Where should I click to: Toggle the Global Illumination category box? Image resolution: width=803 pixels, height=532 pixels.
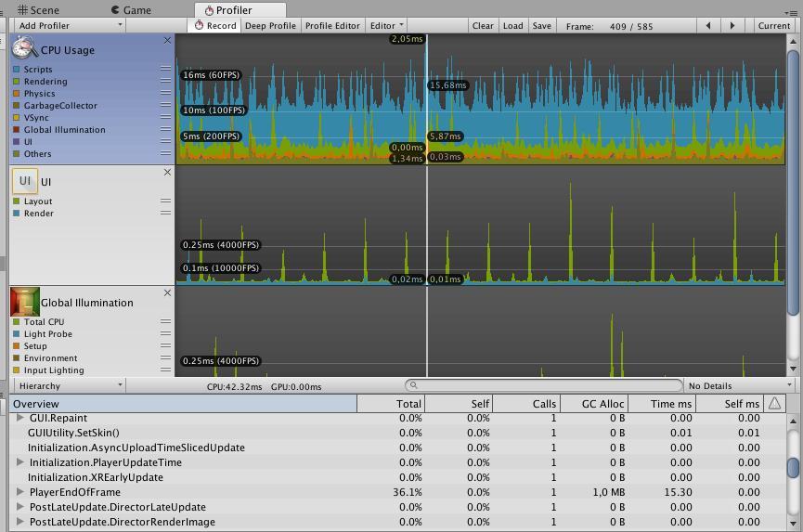17,130
